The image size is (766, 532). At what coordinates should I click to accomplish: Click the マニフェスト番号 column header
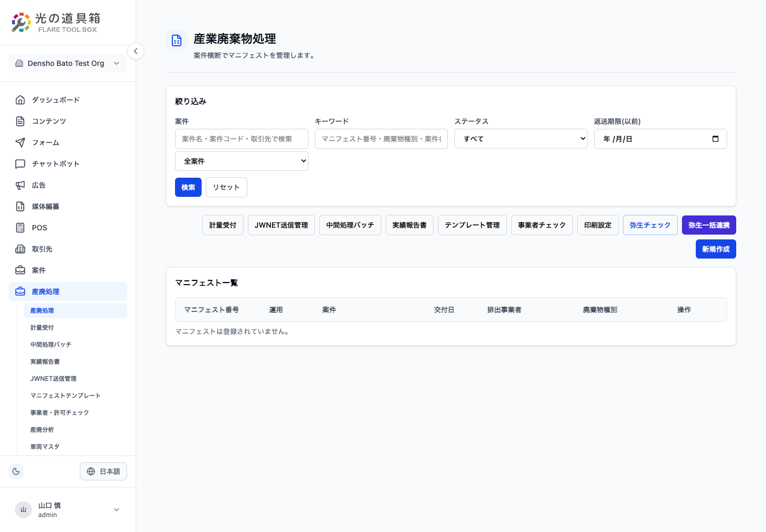[212, 310]
